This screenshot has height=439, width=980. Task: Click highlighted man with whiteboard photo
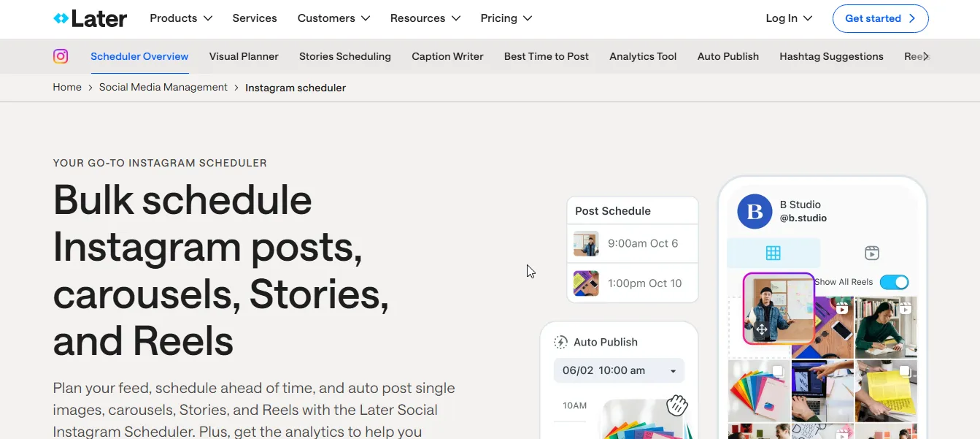coord(779,308)
